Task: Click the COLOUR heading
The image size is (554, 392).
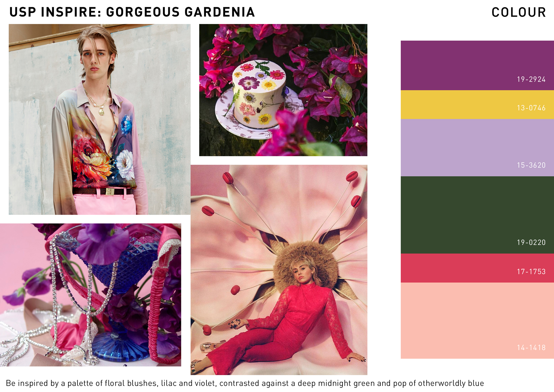Action: click(519, 12)
